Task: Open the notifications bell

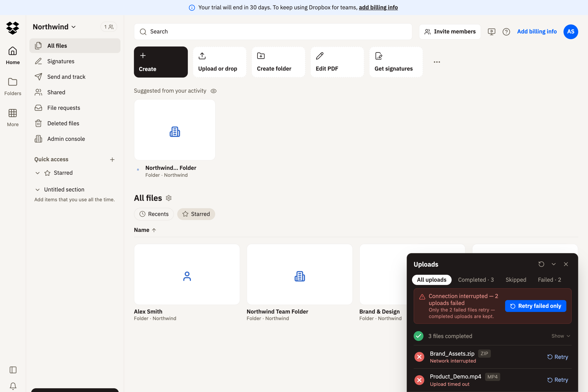Action: pyautogui.click(x=13, y=386)
